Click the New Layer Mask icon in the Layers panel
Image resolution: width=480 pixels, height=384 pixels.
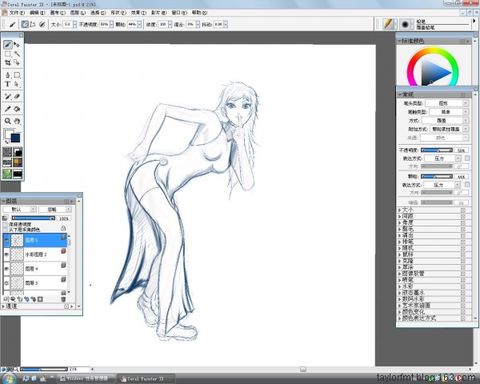(x=40, y=299)
